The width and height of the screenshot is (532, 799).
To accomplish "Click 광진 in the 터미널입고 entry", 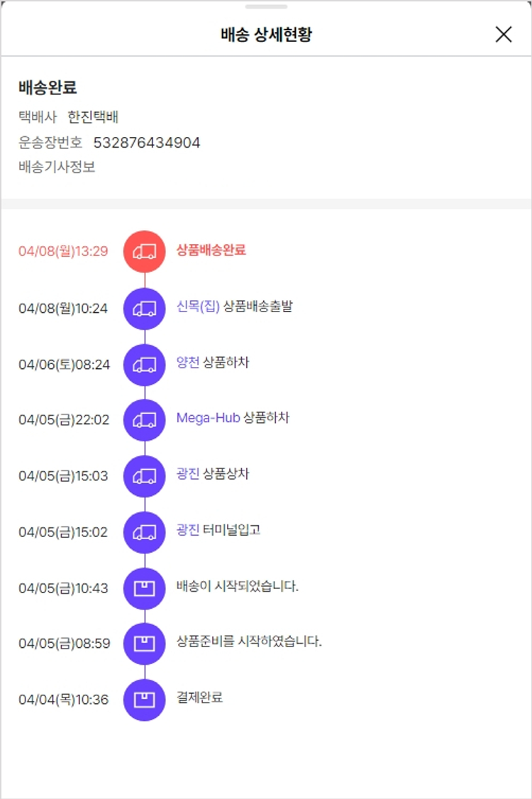I will (x=188, y=530).
